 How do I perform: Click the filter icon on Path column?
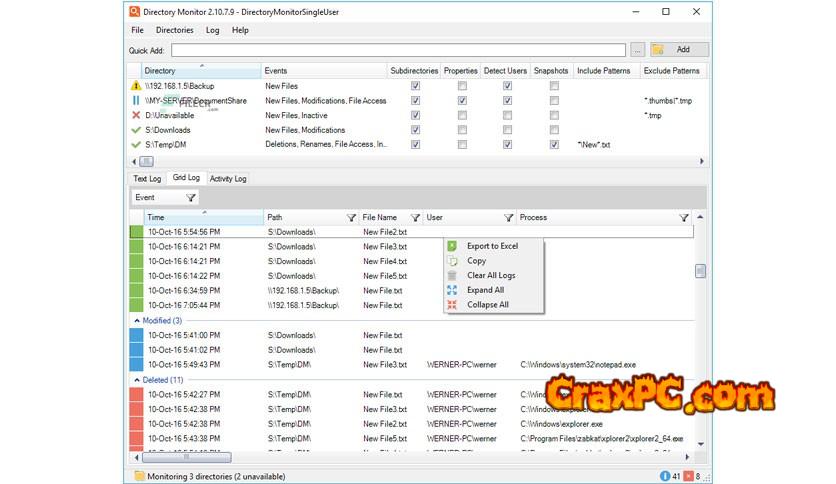(x=351, y=217)
